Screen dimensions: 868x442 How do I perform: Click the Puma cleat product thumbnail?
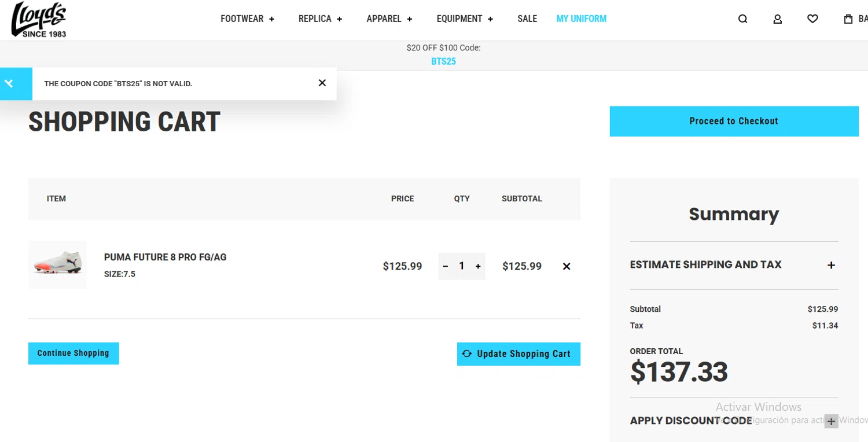[58, 265]
